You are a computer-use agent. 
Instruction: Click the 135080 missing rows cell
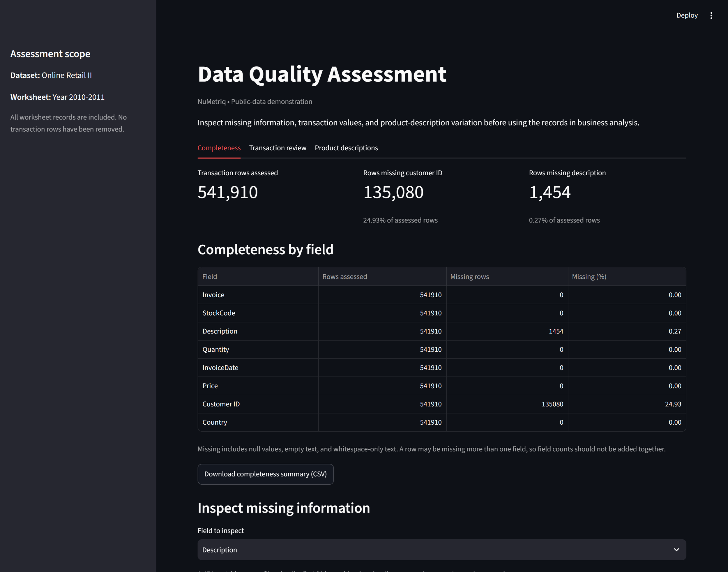coord(507,404)
